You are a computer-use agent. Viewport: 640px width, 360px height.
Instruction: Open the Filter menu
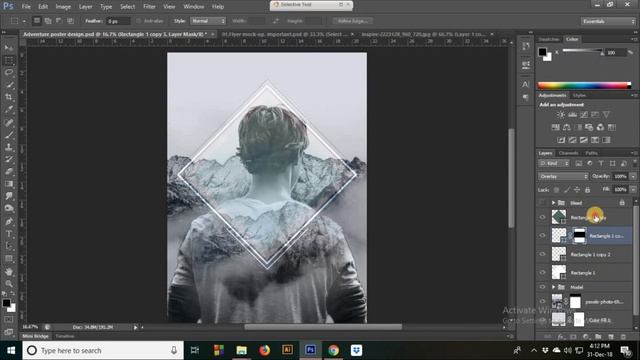[149, 7]
